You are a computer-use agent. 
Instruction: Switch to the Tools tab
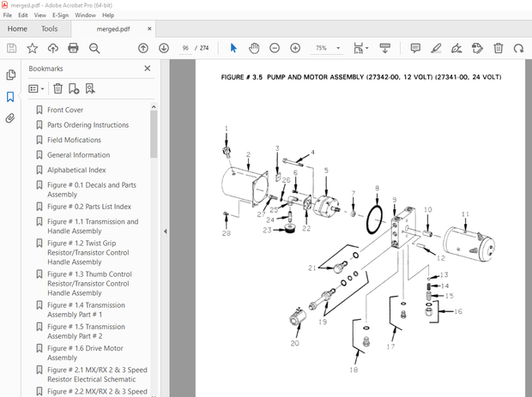[x=50, y=29]
